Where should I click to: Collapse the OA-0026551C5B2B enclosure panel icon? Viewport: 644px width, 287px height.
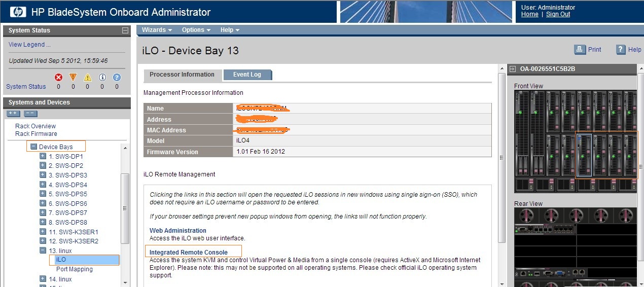pos(513,69)
